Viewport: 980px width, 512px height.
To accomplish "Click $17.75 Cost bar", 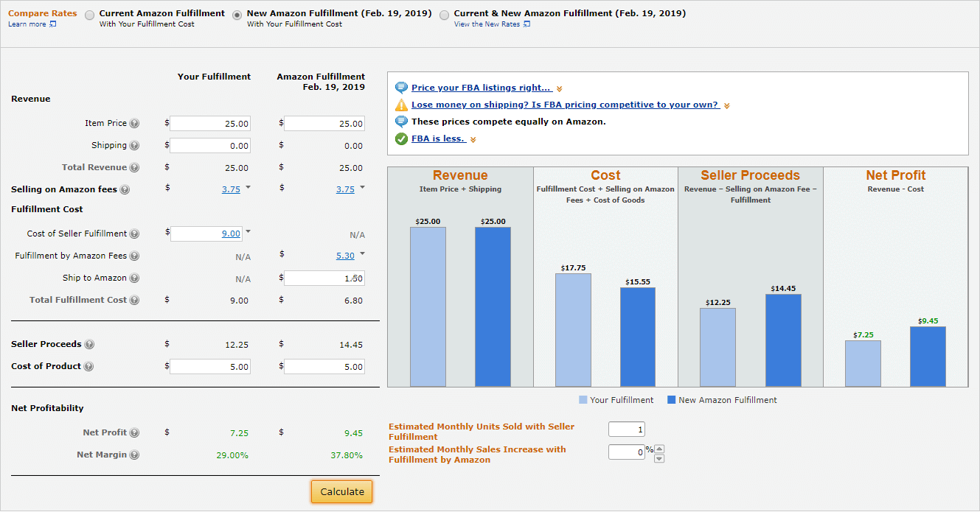I will click(x=573, y=330).
